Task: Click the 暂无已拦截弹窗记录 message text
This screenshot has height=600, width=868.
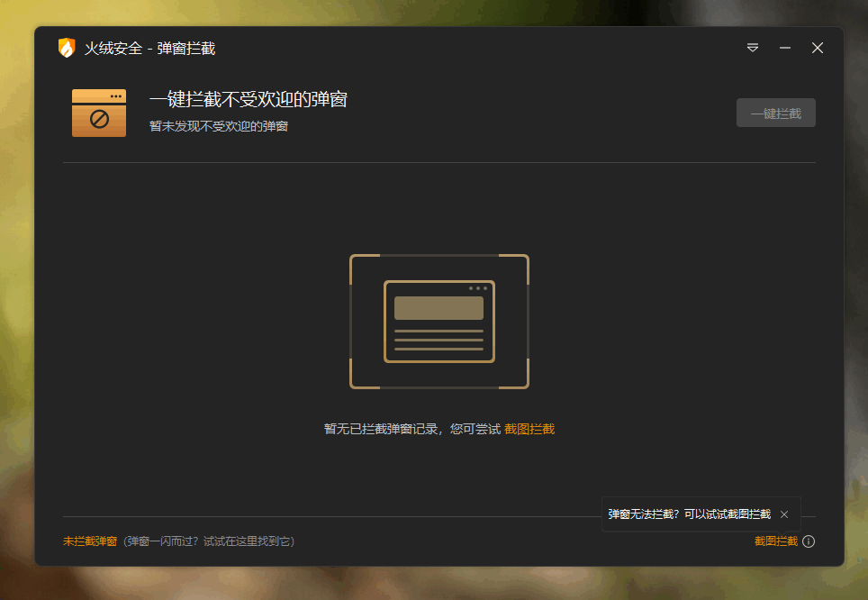Action: [x=411, y=429]
